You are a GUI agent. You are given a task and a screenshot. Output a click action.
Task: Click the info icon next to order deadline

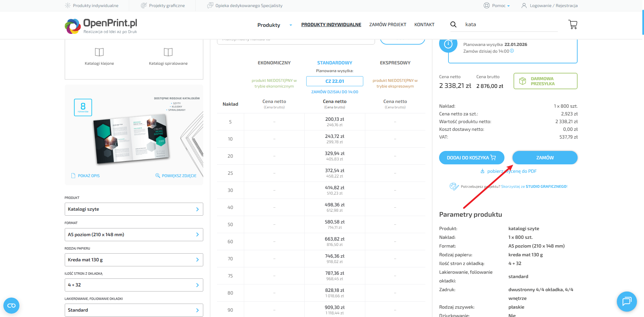pos(512,51)
